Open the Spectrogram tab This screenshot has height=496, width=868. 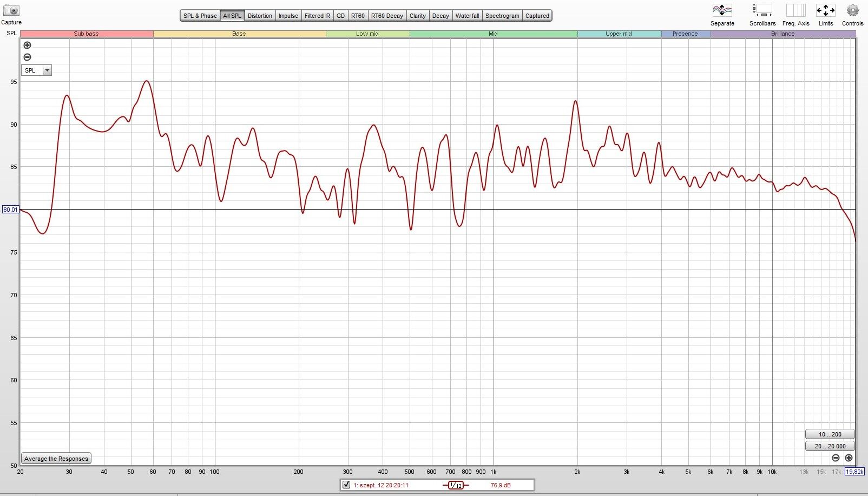tap(502, 16)
